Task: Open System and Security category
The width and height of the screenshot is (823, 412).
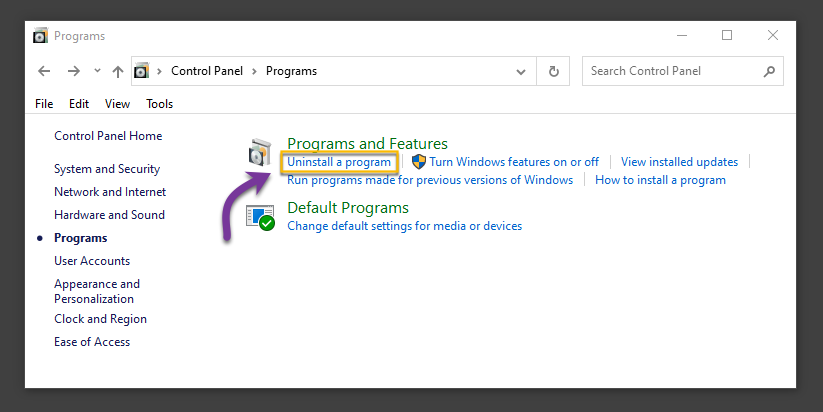Action: click(107, 169)
